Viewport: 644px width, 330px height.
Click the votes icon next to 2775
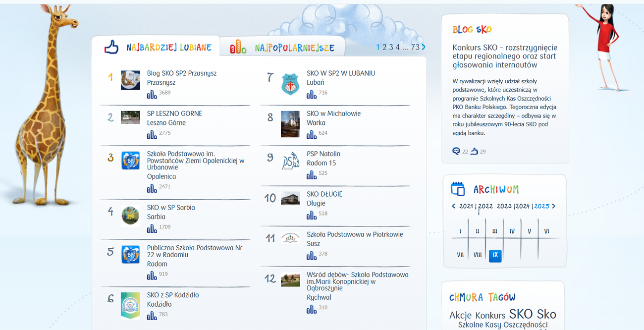click(152, 134)
